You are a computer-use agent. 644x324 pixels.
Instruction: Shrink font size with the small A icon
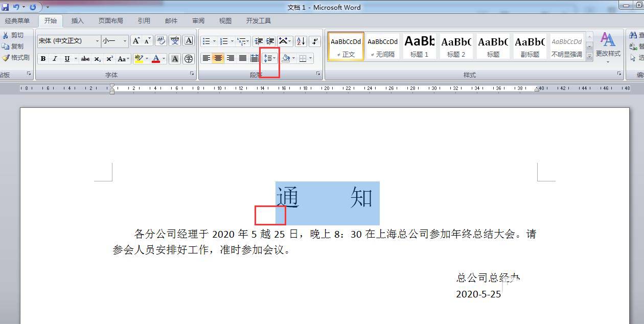tap(147, 41)
